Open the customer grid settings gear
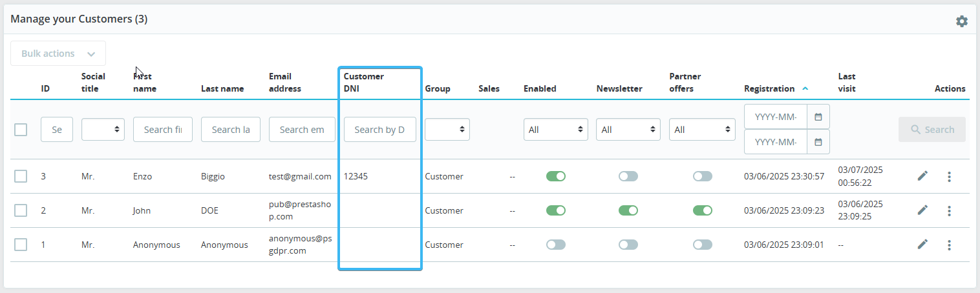 (962, 21)
